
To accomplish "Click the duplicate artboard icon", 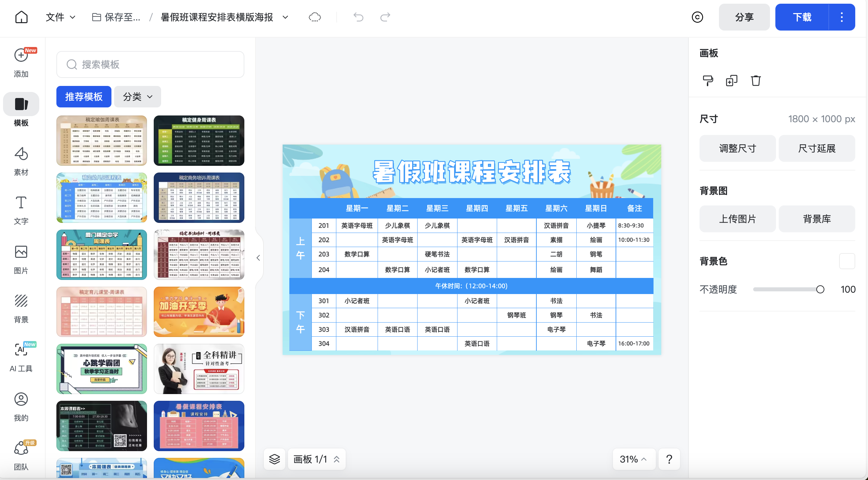I will coord(731,81).
